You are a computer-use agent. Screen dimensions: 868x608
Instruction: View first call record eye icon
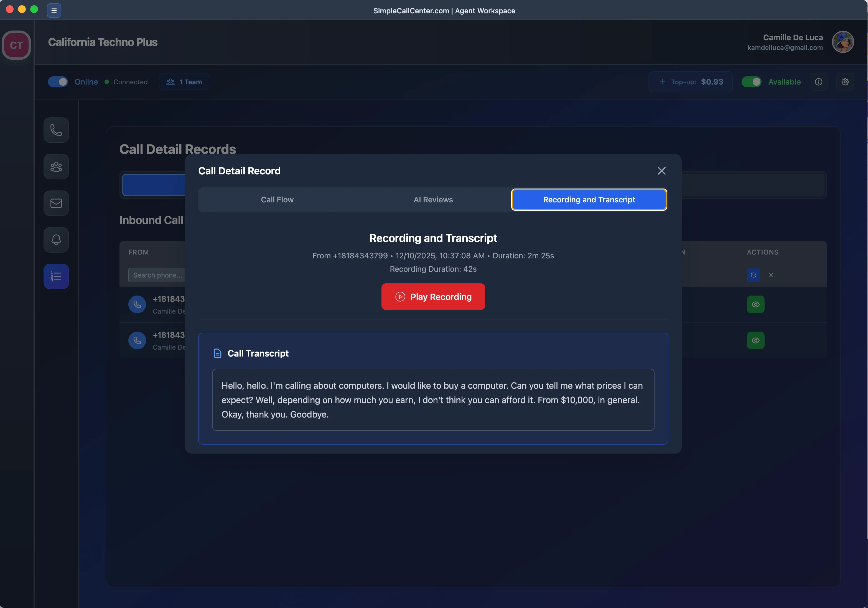[x=755, y=304]
